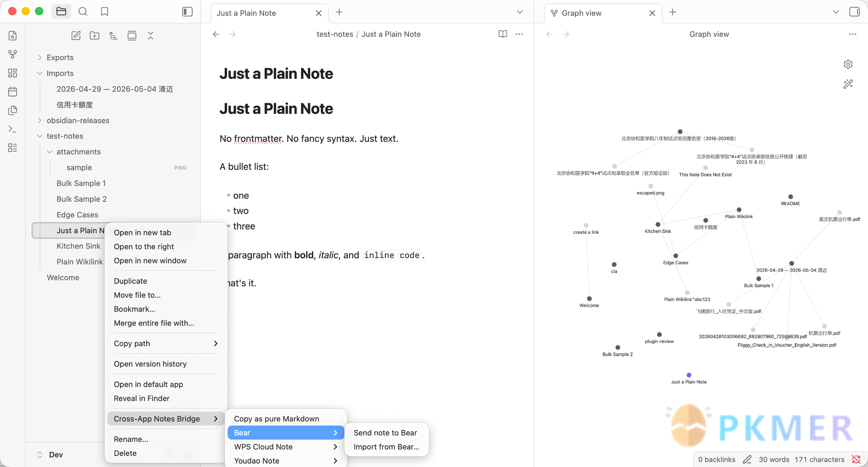Select Open in new tab

point(166,232)
